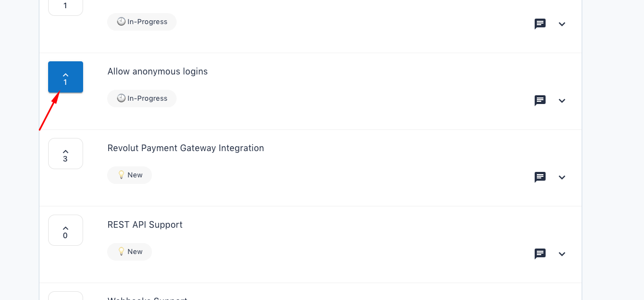Image resolution: width=644 pixels, height=300 pixels.
Task: Open the REST API Support title
Action: point(145,224)
